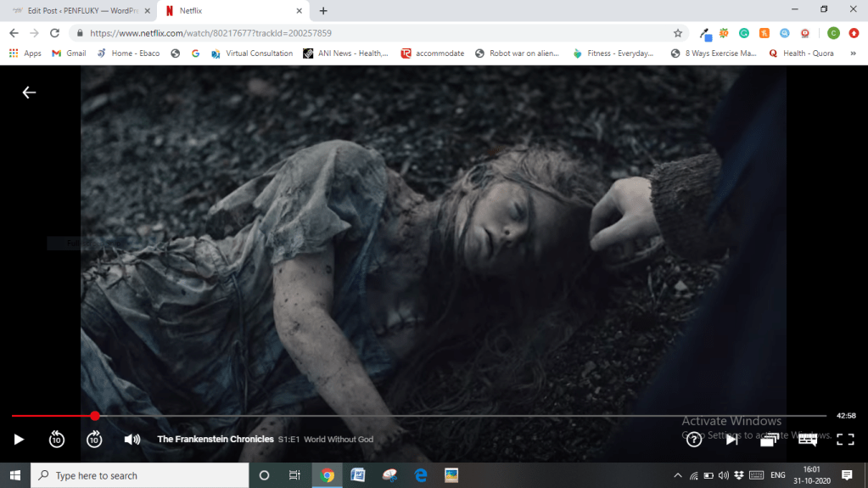Show hidden icons in system tray
The image size is (868, 488).
point(678,475)
